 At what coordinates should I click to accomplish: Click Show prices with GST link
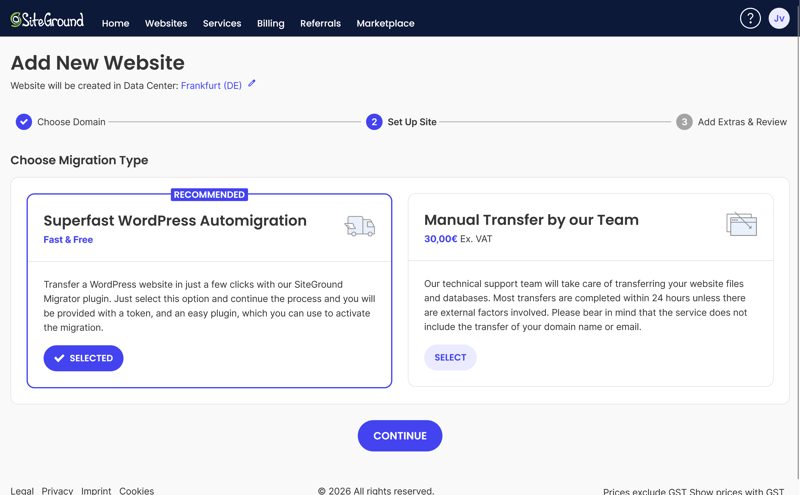click(x=736, y=491)
